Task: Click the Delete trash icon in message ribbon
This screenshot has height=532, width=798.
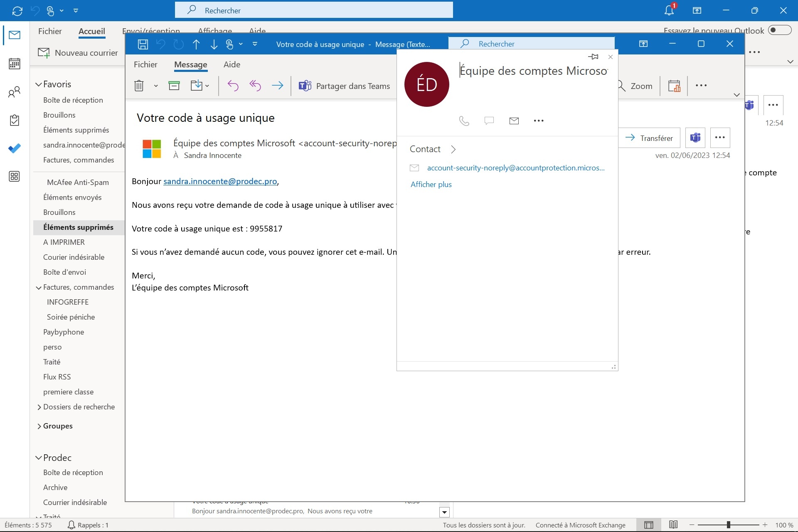Action: [139, 86]
